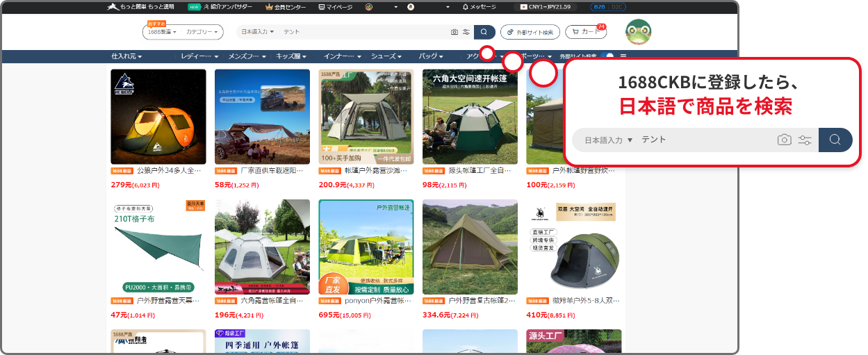868x355 pixels.
Task: Expand the レディー category dropdown
Action: click(x=199, y=56)
